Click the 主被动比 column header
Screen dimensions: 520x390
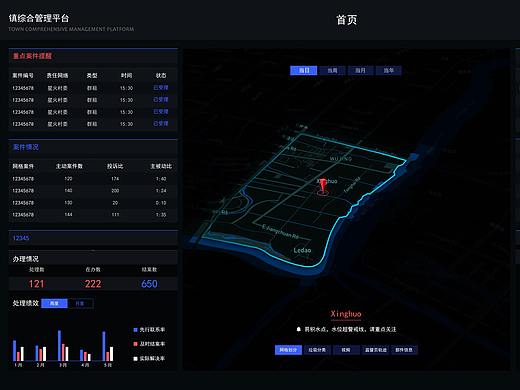tap(161, 166)
